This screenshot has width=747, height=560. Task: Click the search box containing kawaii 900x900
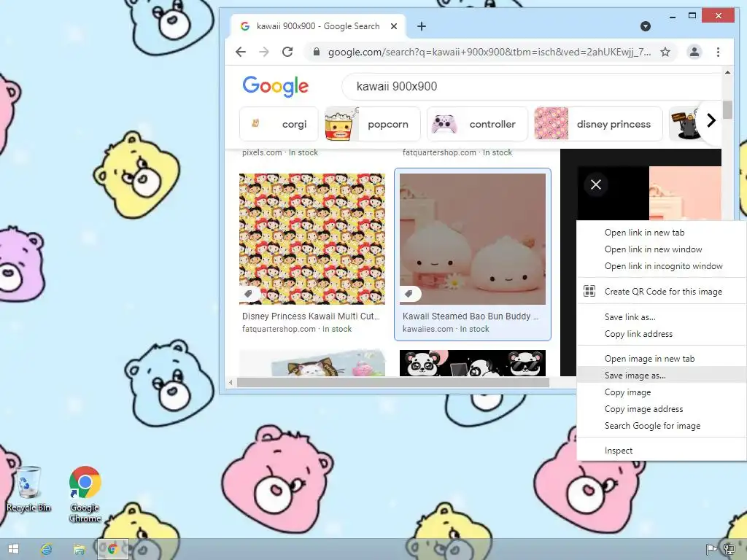pos(533,86)
